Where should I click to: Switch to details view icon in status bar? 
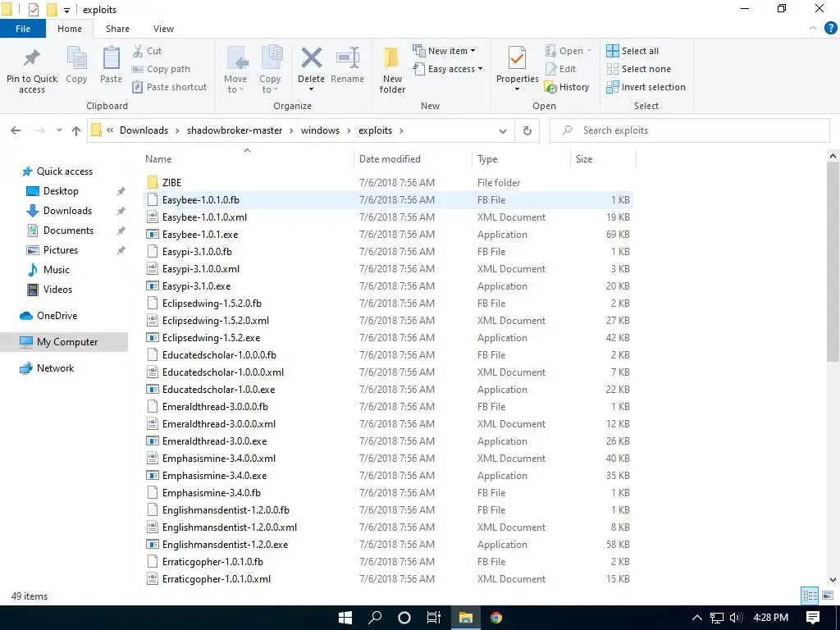pos(810,596)
